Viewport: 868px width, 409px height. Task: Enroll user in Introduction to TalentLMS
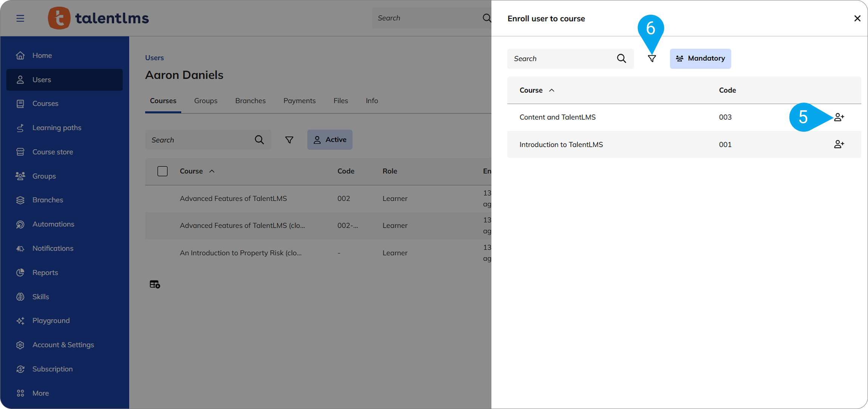839,145
